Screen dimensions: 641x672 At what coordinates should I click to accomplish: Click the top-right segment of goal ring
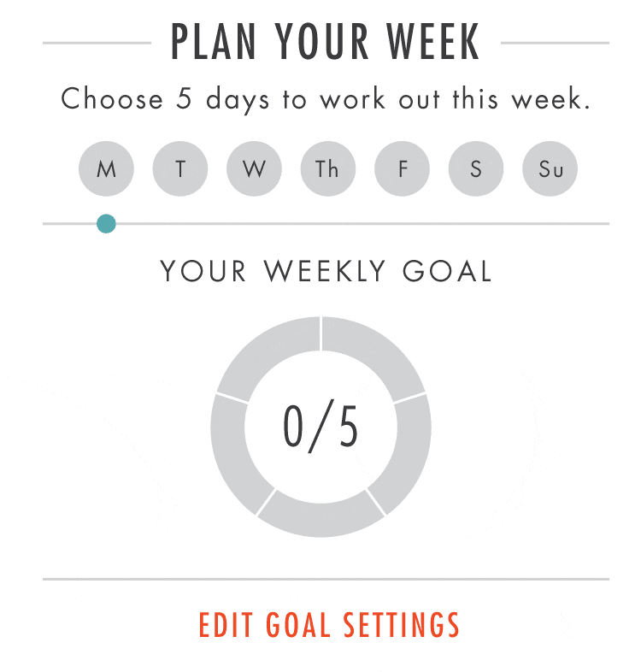pyautogui.click(x=373, y=351)
